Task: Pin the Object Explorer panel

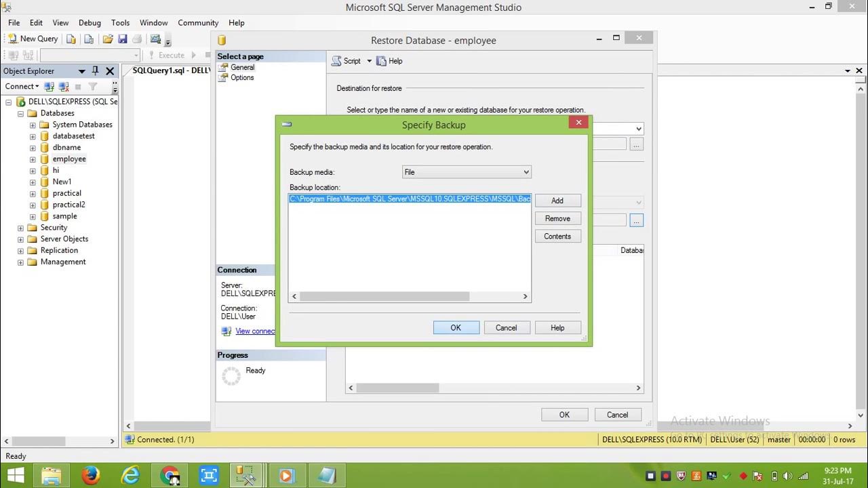Action: pos(95,71)
